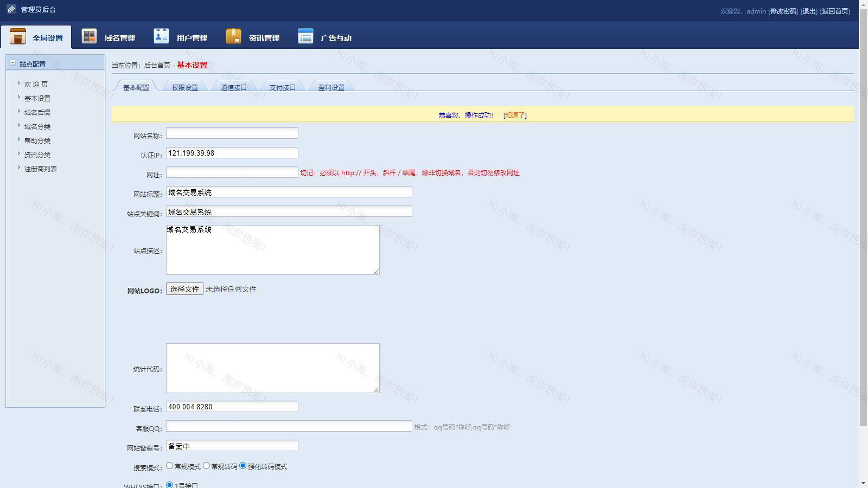The height and width of the screenshot is (488, 868).
Task: Click the 站点配置 panel header
Action: click(x=55, y=63)
